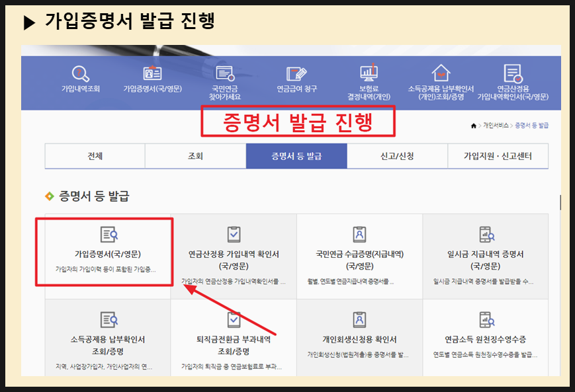
Task: Open the 개인회생신청용 확인서 card
Action: pyautogui.click(x=360, y=337)
